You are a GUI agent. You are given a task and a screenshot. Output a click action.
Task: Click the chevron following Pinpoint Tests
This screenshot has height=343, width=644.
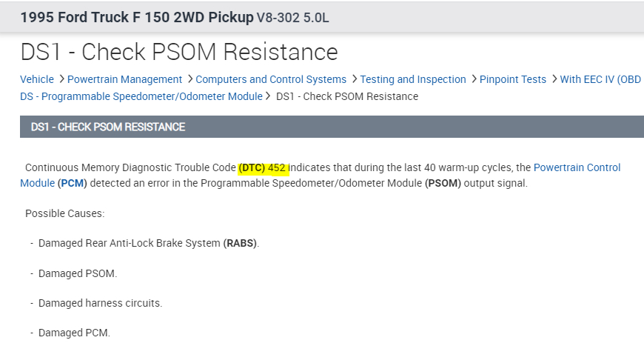pos(554,79)
